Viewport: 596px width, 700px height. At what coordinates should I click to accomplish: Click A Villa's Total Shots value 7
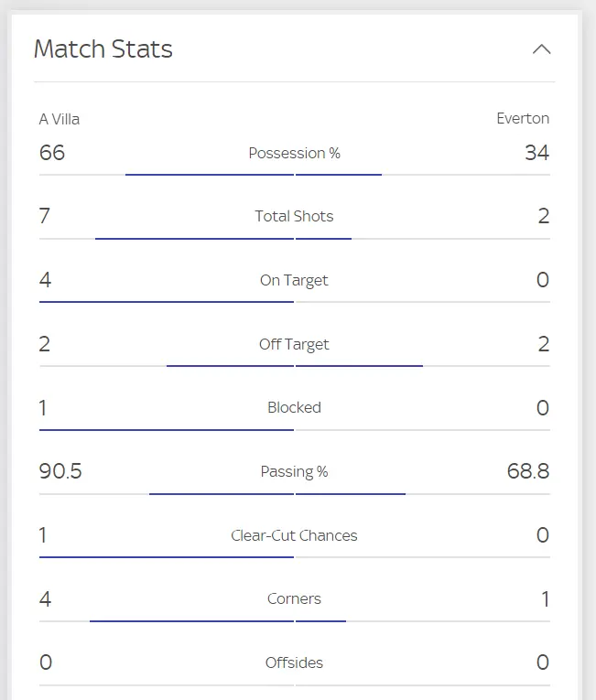click(x=45, y=217)
